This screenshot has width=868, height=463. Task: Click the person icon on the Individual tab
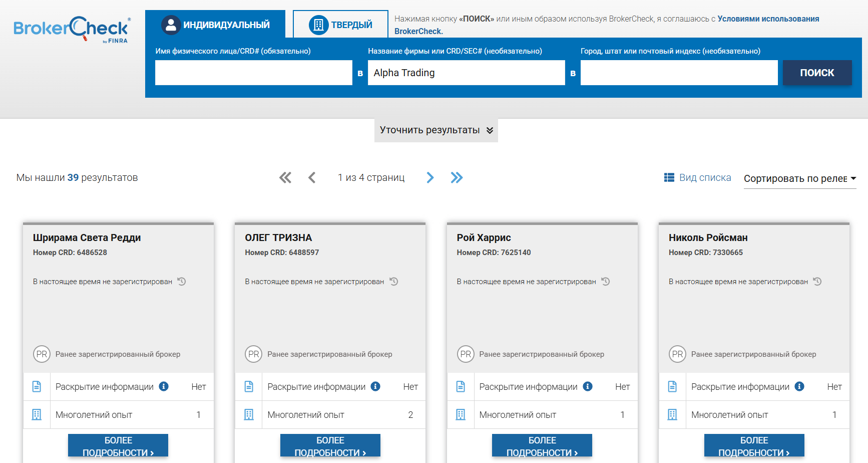click(171, 25)
